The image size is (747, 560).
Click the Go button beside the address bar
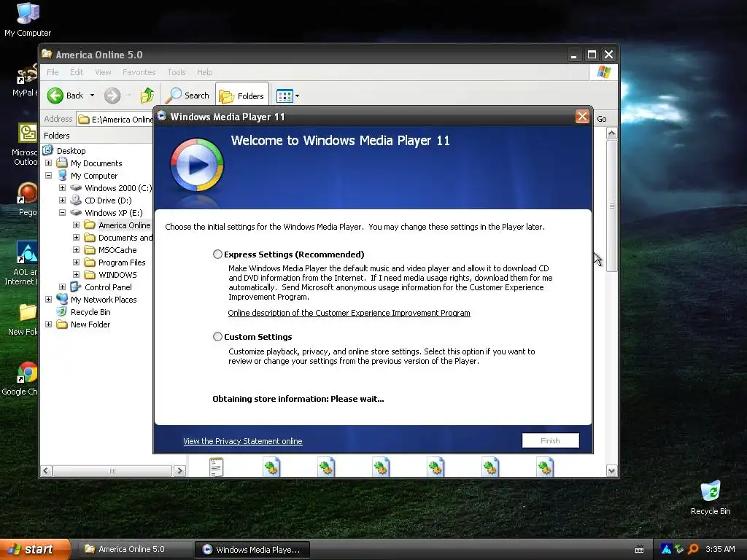pos(601,119)
